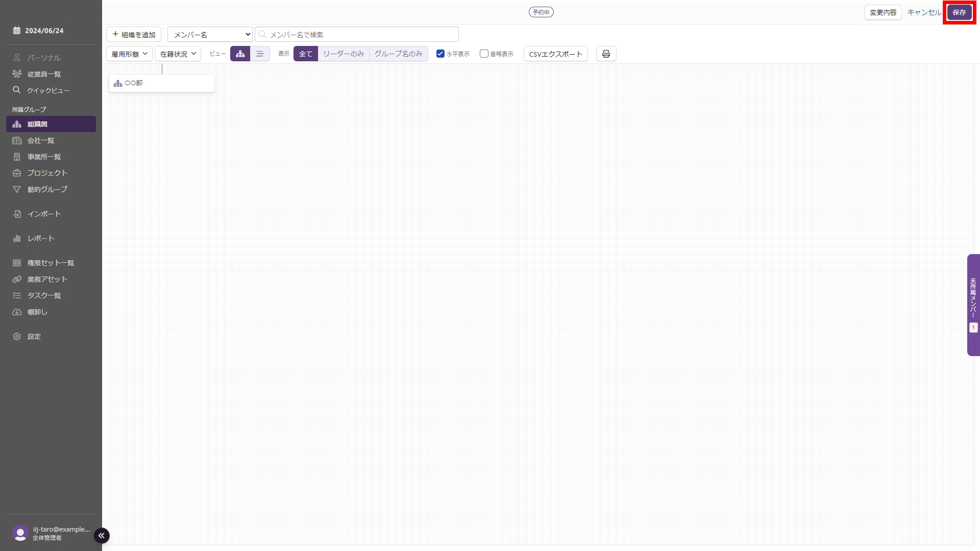Click the org icon on ○○部 card
Image resolution: width=980 pixels, height=551 pixels.
point(118,83)
